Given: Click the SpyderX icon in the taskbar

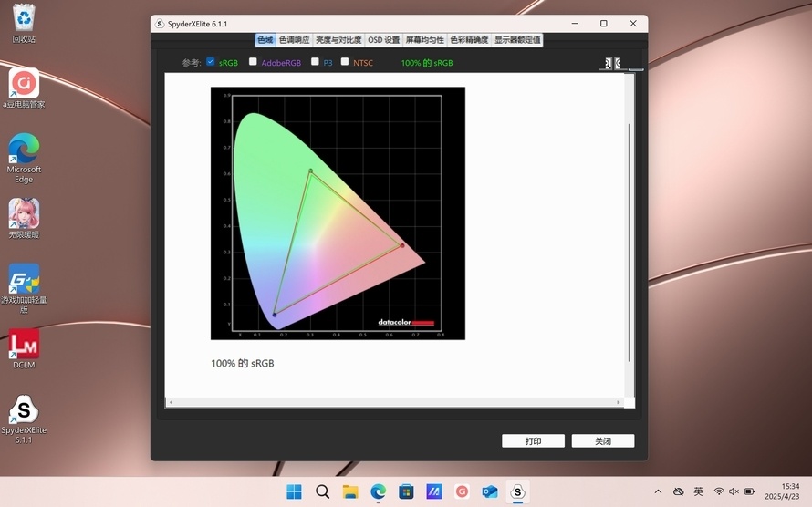Looking at the screenshot, I should [517, 492].
